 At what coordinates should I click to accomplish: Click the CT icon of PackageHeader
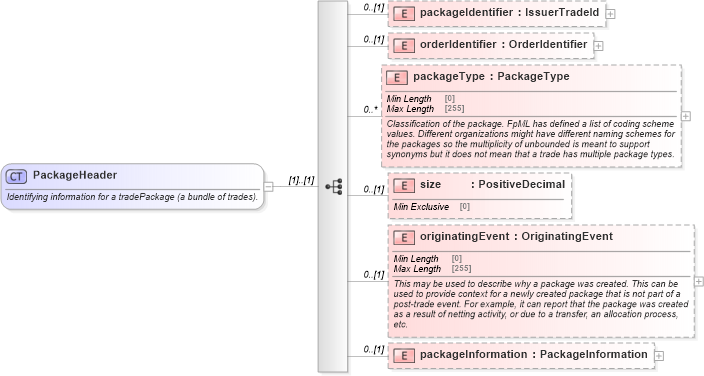(16, 177)
